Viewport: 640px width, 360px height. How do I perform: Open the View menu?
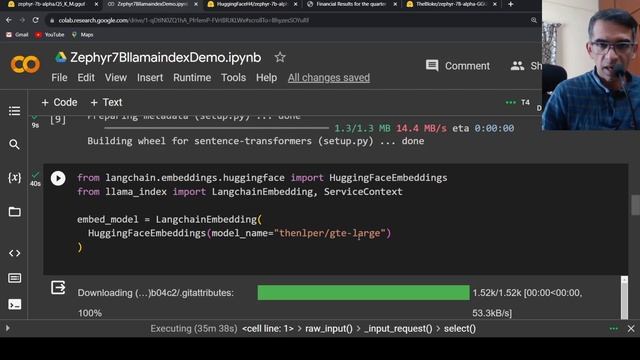116,78
